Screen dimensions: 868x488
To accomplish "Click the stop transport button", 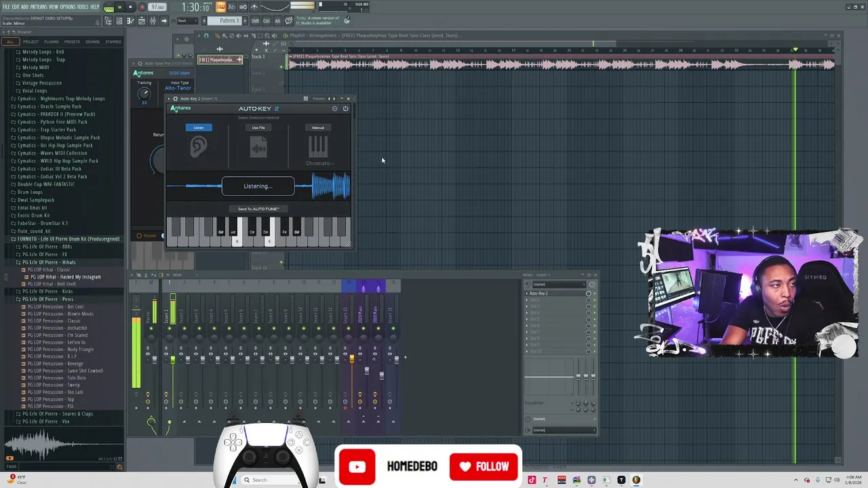I will [x=130, y=7].
